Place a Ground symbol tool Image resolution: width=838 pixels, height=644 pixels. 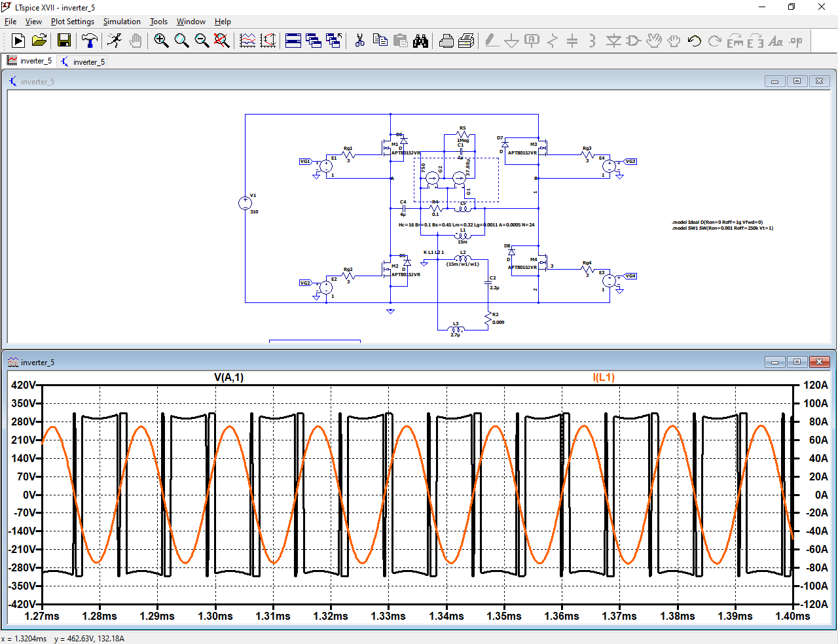[512, 41]
